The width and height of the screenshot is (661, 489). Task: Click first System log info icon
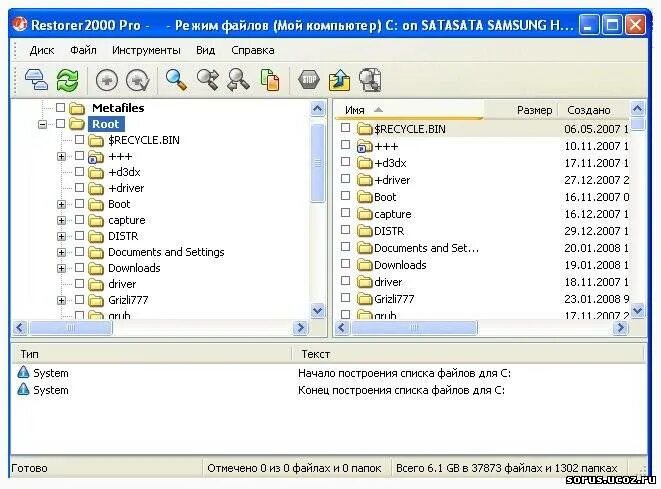(x=23, y=372)
